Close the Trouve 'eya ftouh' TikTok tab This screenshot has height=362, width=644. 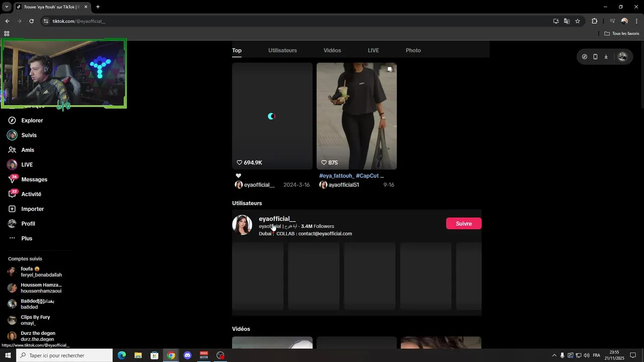tap(86, 7)
